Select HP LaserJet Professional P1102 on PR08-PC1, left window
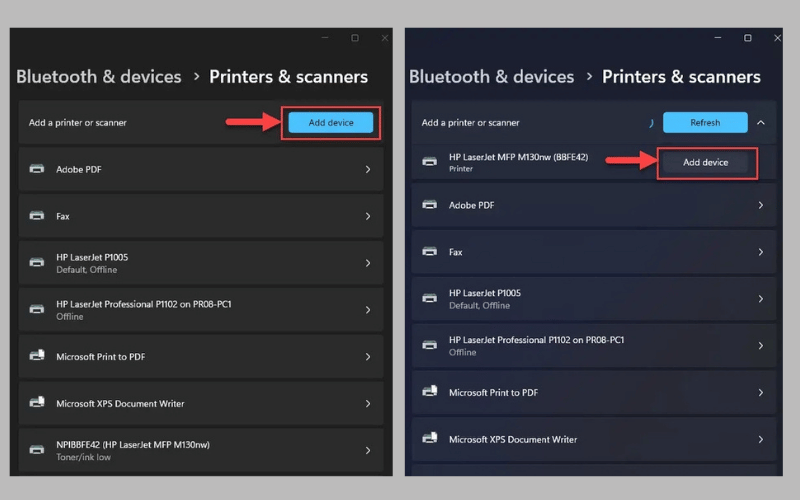Viewport: 800px width, 500px height. tap(143, 304)
